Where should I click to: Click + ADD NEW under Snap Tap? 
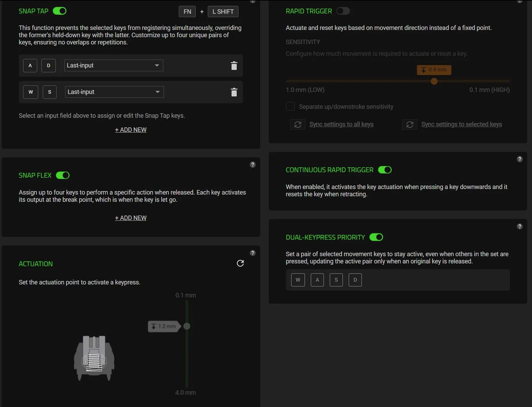pos(131,130)
